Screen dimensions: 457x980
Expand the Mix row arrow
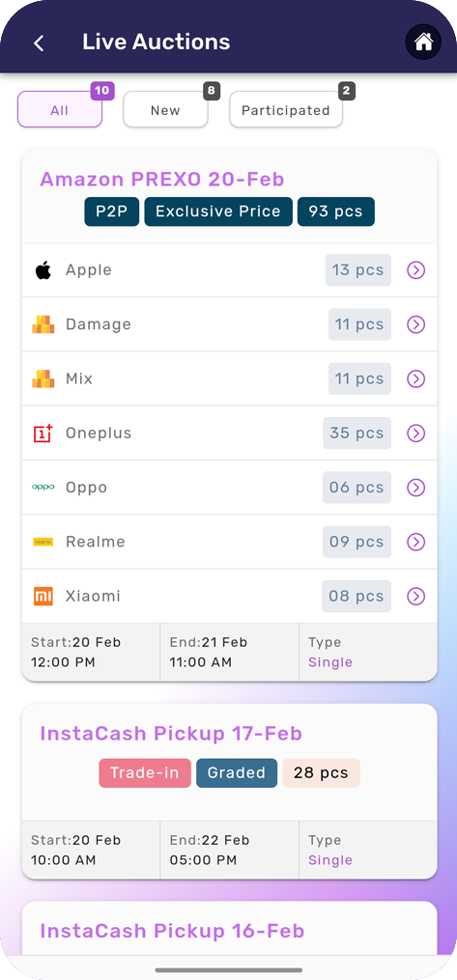point(415,378)
